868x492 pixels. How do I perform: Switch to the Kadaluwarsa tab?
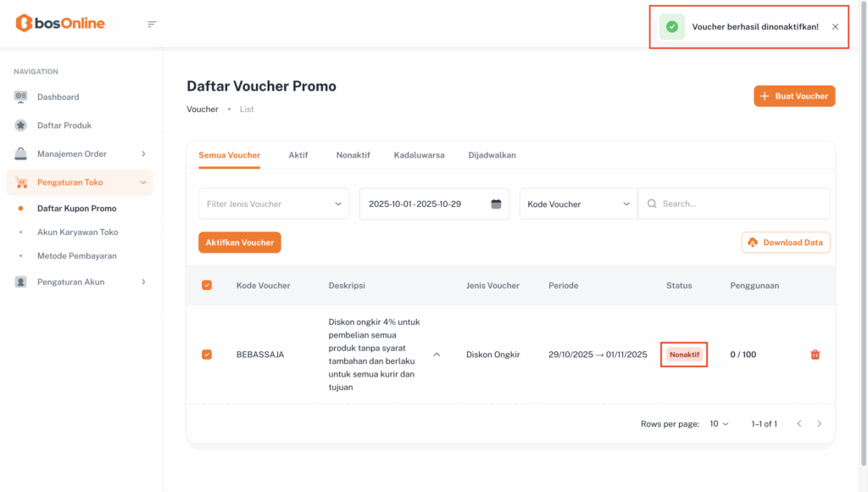click(x=419, y=155)
